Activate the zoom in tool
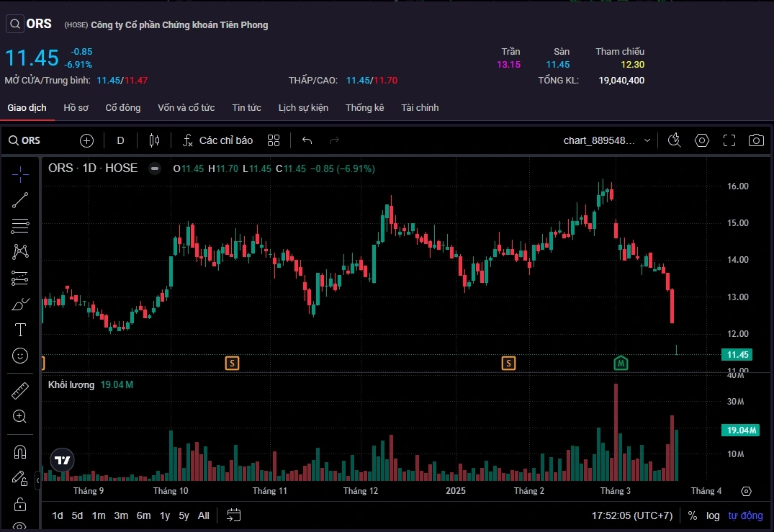The height and width of the screenshot is (532, 774). 20,417
